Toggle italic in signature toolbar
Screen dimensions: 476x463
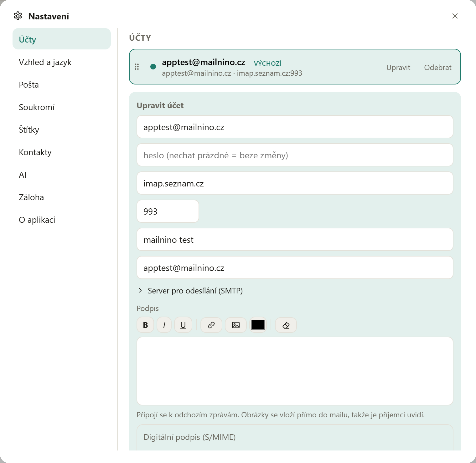click(x=164, y=325)
